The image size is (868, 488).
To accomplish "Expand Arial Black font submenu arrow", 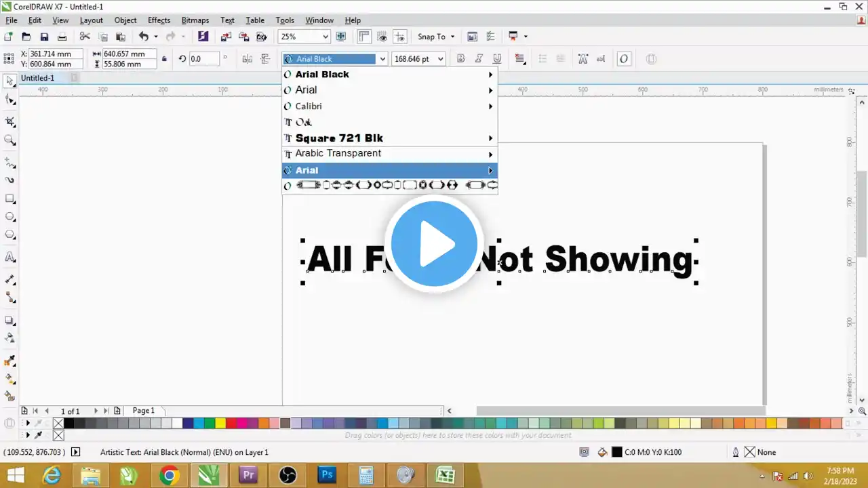I will 490,74.
